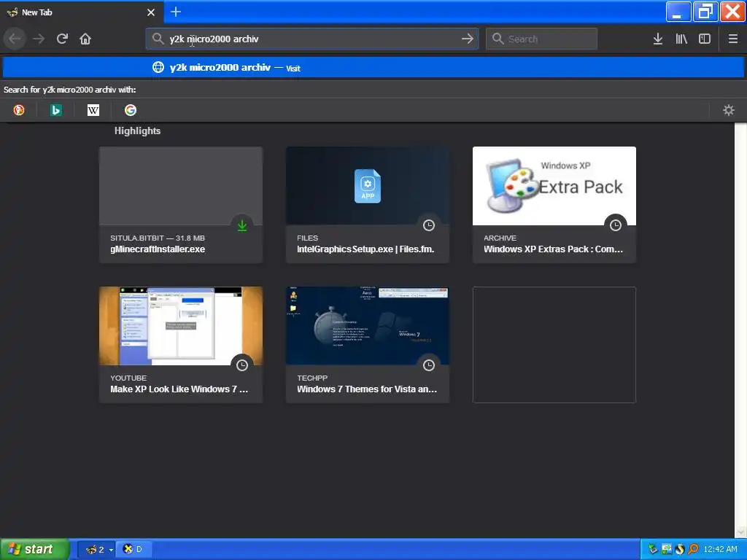Toggle the sidebar view icon

pyautogui.click(x=705, y=39)
